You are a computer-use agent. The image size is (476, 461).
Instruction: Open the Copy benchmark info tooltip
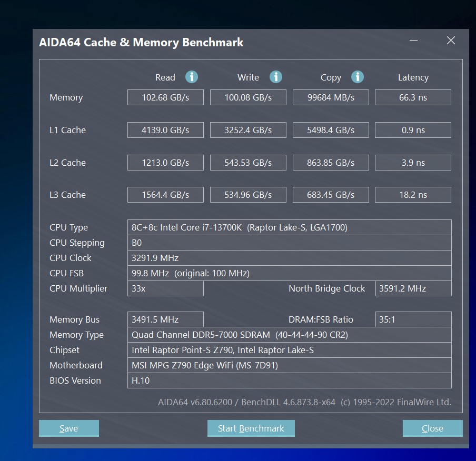(358, 77)
